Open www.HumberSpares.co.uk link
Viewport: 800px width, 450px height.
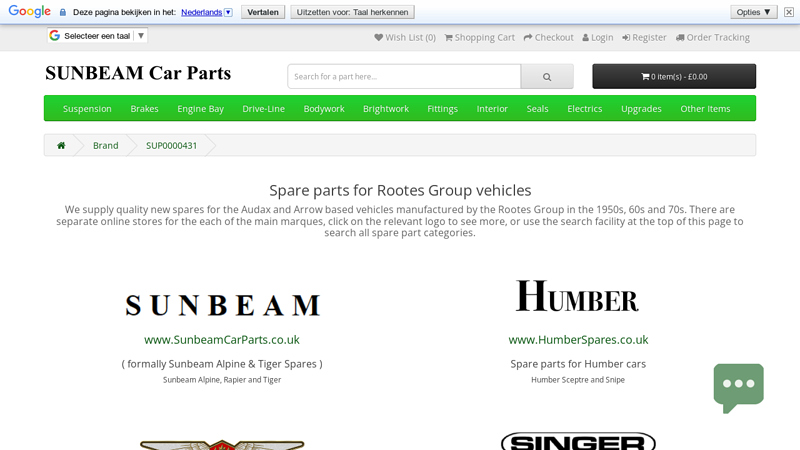pos(578,340)
